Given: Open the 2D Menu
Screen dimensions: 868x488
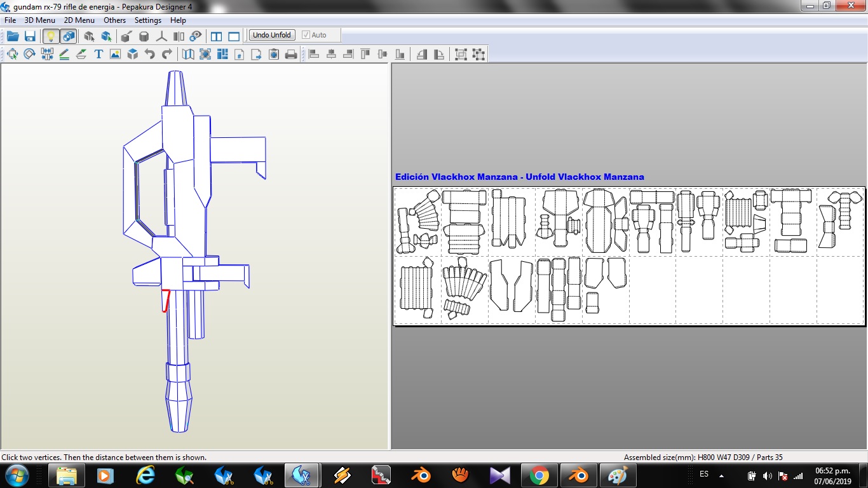Looking at the screenshot, I should pyautogui.click(x=79, y=20).
